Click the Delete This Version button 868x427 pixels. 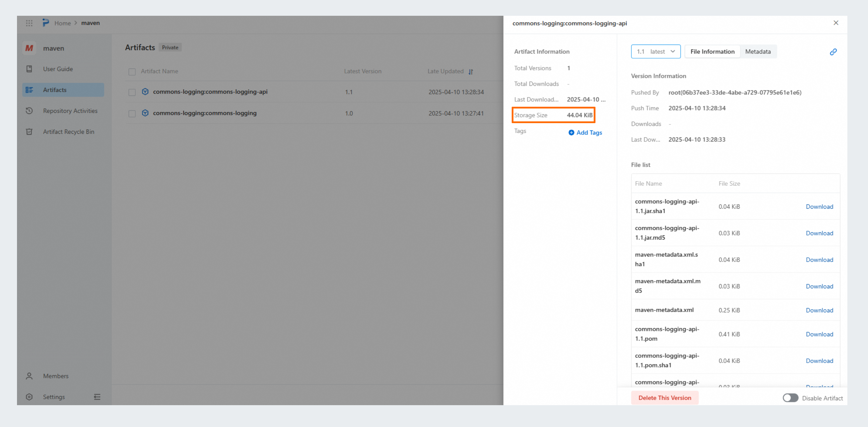point(664,398)
